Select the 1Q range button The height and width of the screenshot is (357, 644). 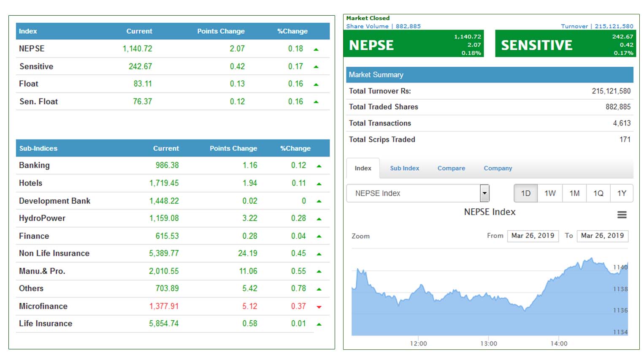(x=598, y=193)
